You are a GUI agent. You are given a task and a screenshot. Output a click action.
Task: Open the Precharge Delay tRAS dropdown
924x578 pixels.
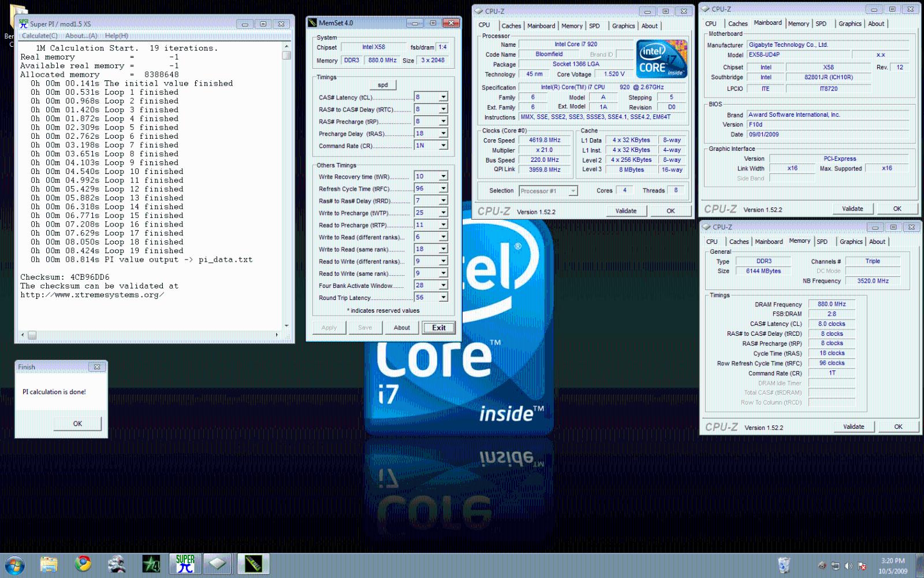click(444, 134)
